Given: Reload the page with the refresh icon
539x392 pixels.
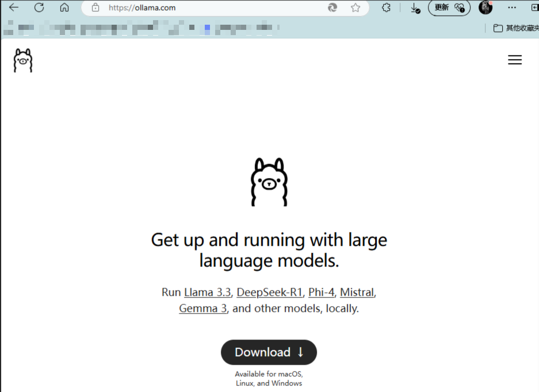Looking at the screenshot, I should 39,7.
